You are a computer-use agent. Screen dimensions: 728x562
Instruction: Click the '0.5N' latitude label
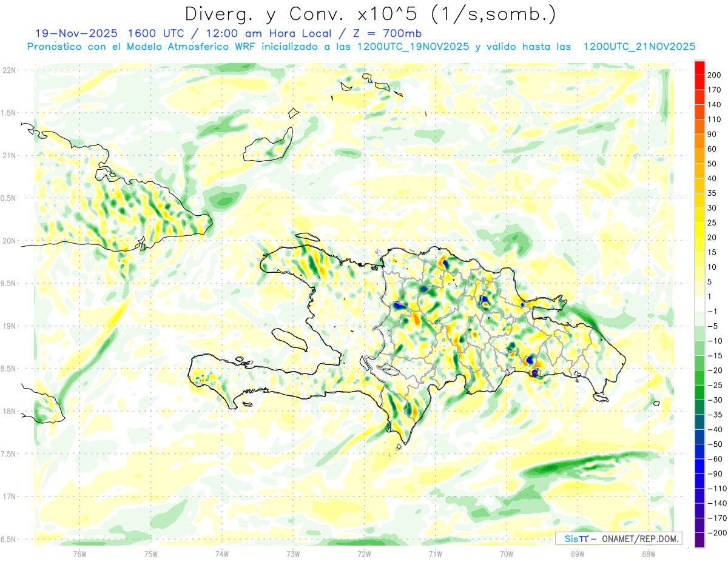[x=9, y=198]
